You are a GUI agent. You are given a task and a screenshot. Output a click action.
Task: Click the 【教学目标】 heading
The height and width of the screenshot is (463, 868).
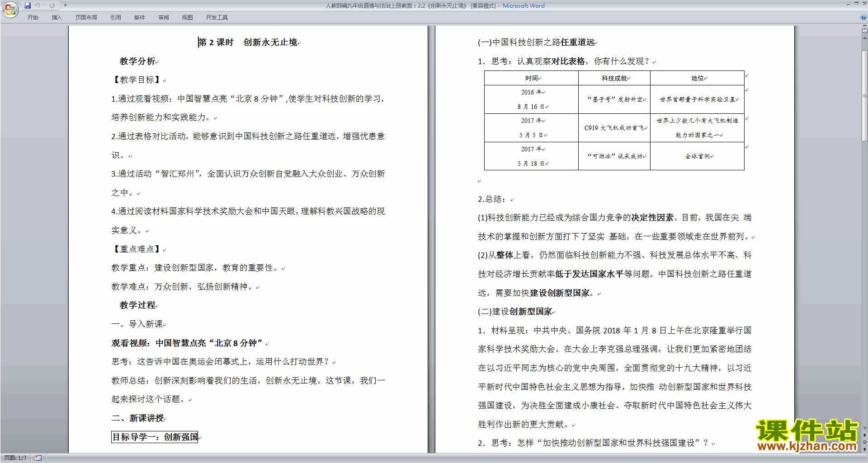(137, 80)
